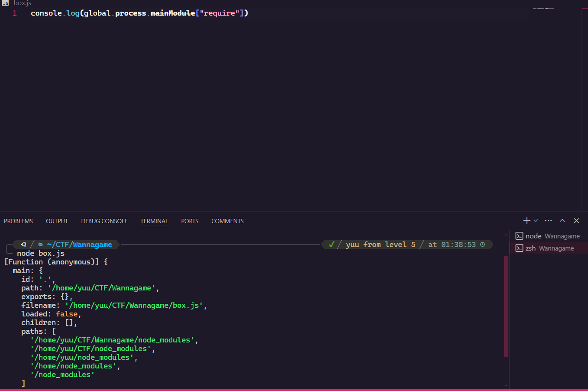Click the log method in line 1
588x391 pixels.
[73, 13]
